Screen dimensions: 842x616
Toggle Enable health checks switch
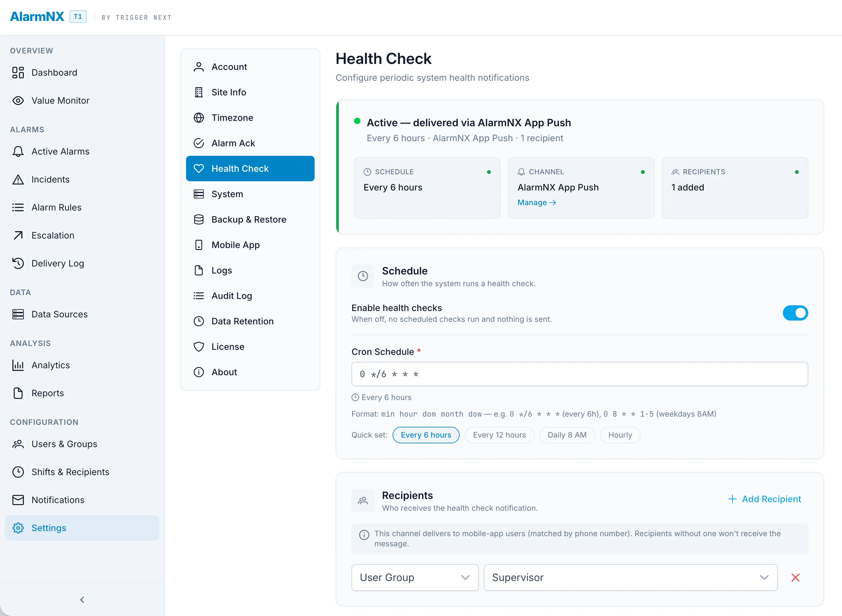795,313
